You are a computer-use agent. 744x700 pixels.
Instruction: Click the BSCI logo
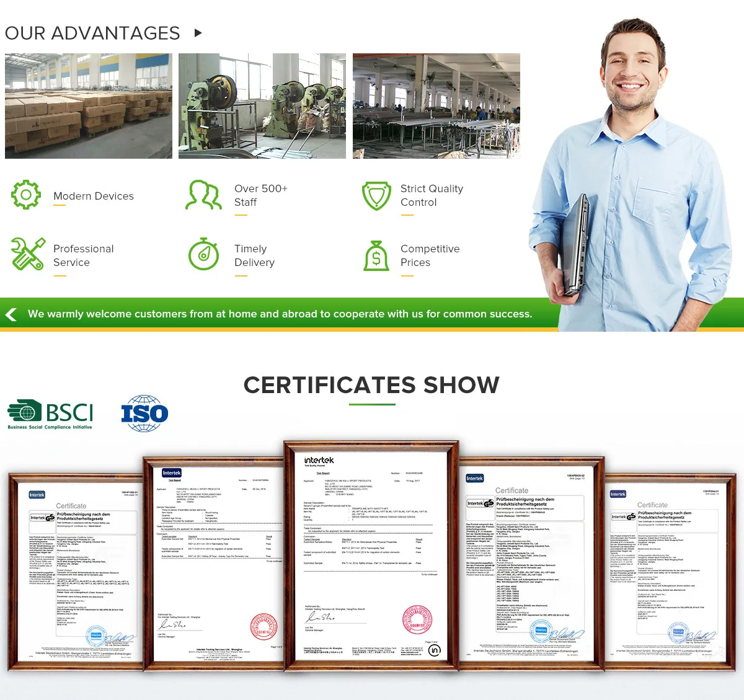pos(51,414)
